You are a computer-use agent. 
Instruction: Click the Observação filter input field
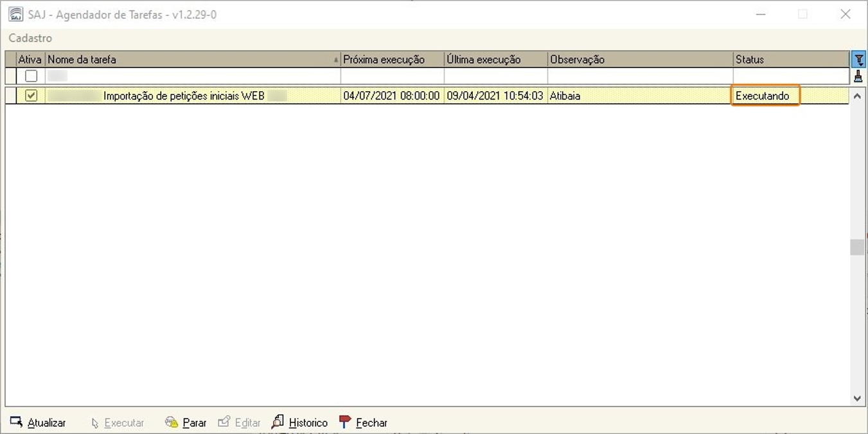[639, 76]
